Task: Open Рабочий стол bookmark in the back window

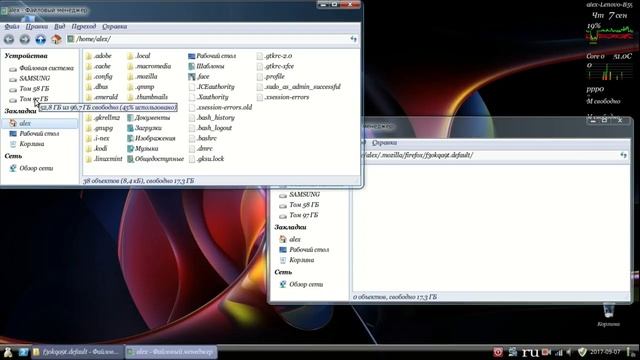Action: click(x=304, y=250)
